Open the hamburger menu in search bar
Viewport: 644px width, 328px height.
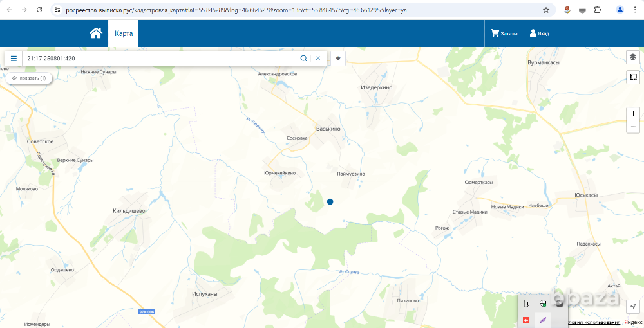coord(14,59)
